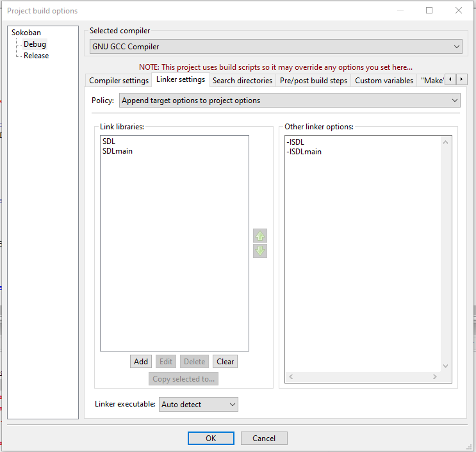476x452 pixels.
Task: Select SDLmain in Link libraries list
Action: (117, 151)
